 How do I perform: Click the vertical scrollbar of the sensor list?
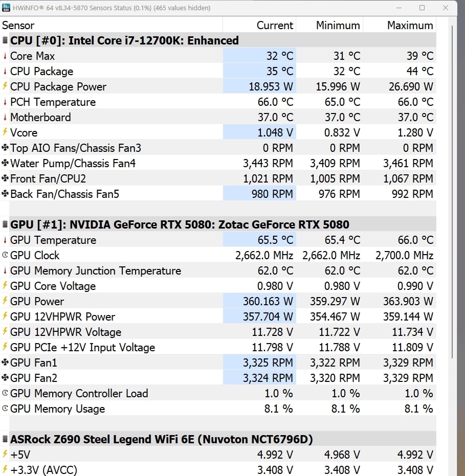452,191
